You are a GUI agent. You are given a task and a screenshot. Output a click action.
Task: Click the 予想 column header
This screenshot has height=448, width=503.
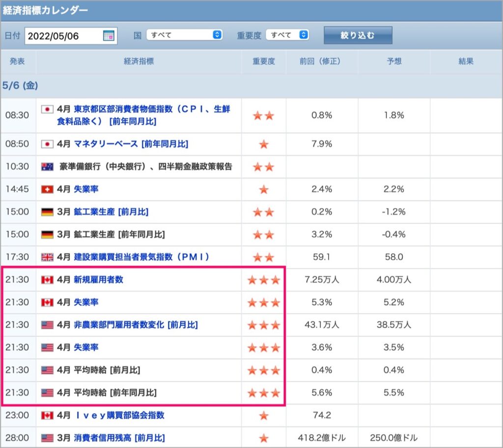[394, 61]
